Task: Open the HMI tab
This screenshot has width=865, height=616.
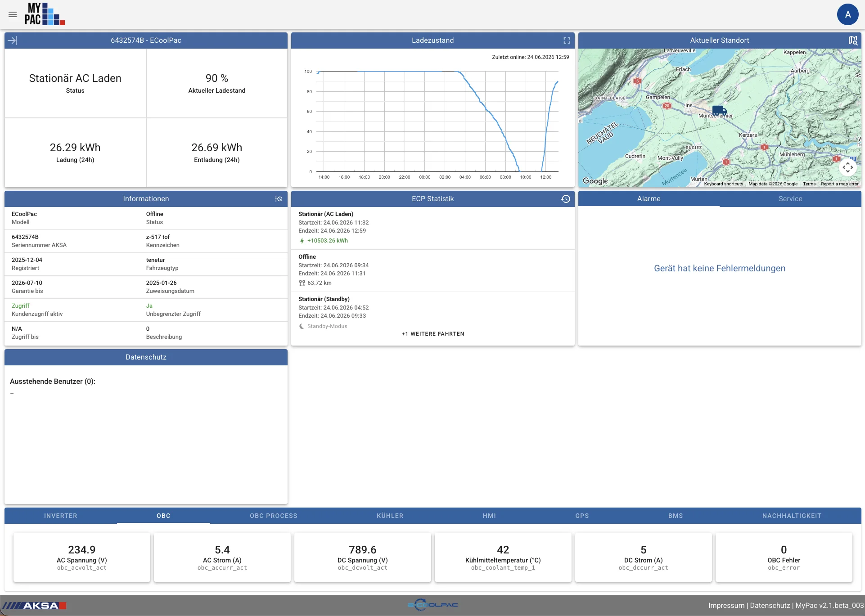Action: pyautogui.click(x=489, y=516)
